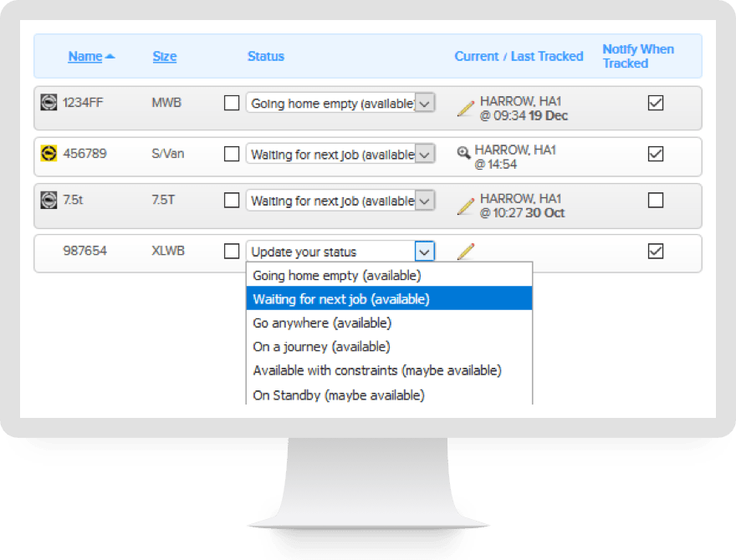Tick the status checkbox for 1234FF
736x560 pixels.
point(232,103)
